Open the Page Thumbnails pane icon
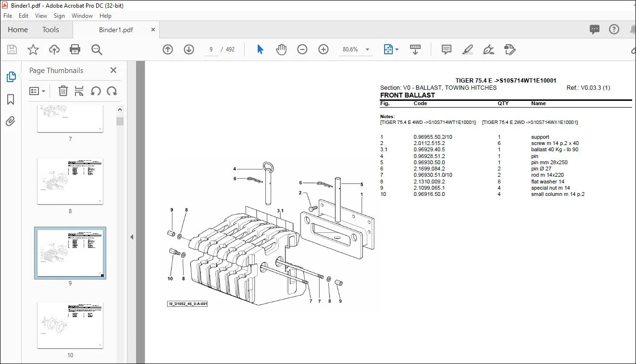This screenshot has height=364, width=636. tap(11, 77)
